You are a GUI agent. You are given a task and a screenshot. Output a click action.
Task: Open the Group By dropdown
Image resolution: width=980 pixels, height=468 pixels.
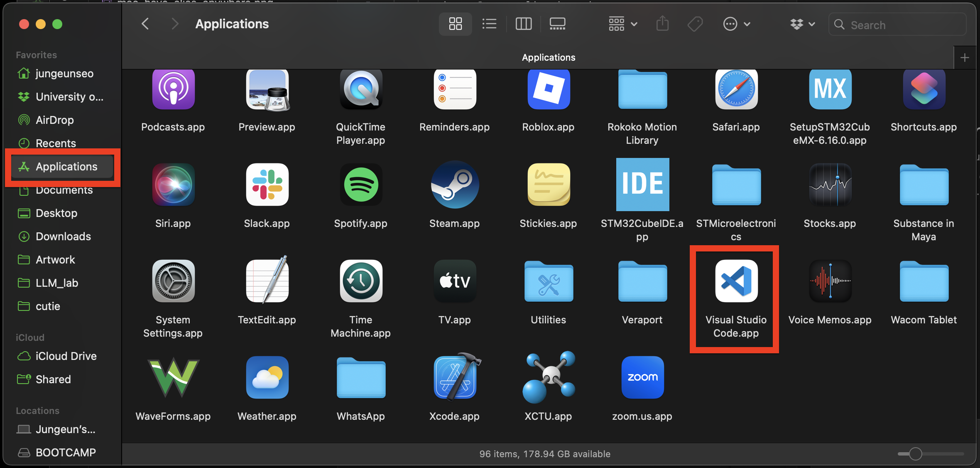tap(623, 24)
